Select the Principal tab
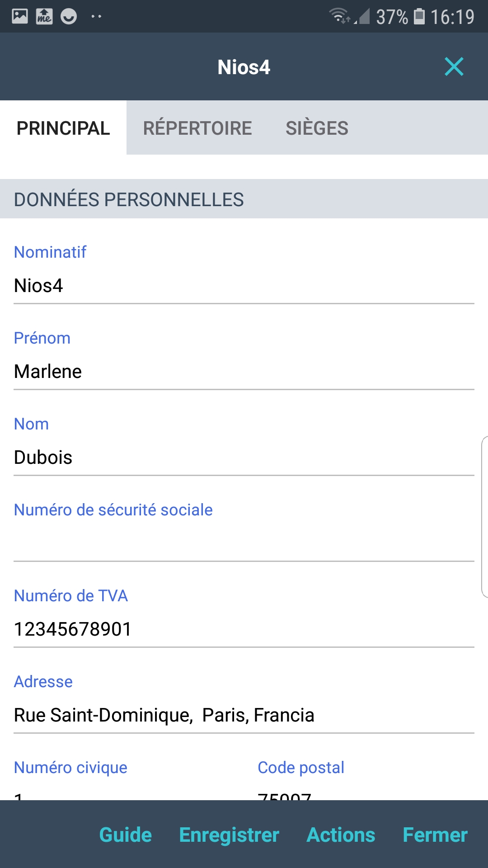The width and height of the screenshot is (488, 868). pos(63,128)
